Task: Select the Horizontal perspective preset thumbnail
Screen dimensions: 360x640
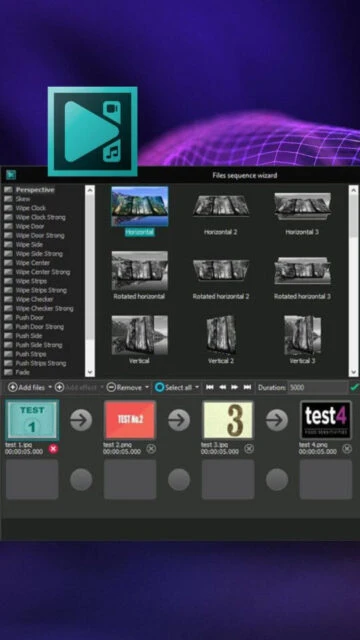Action: pos(140,207)
